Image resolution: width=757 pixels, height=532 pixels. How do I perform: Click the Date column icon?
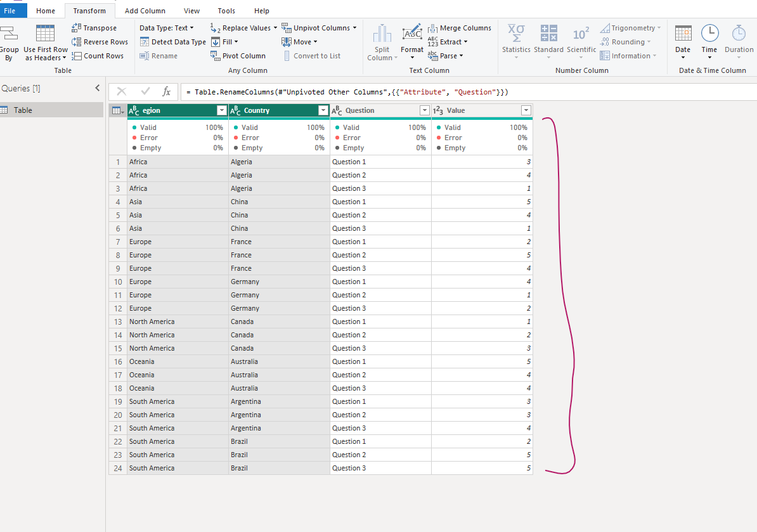(x=683, y=34)
